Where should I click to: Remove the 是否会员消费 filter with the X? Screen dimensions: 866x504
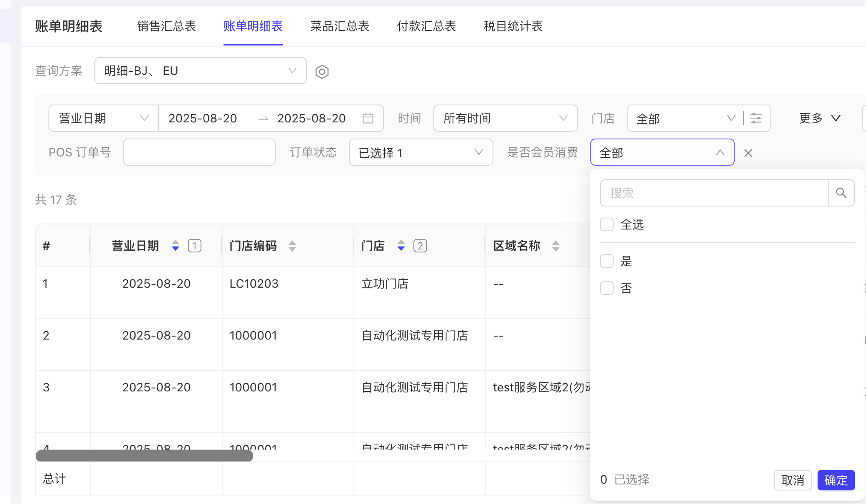tap(748, 153)
